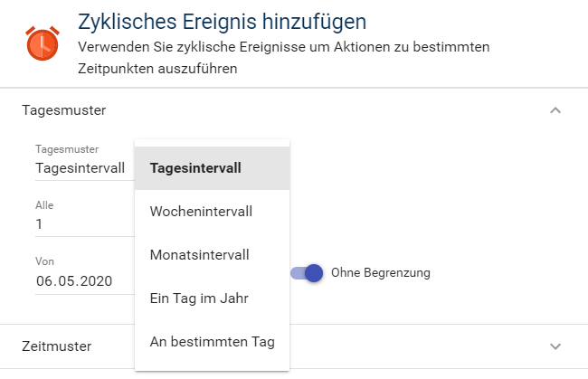Choose An bestimmten Tag entry
The image size is (588, 379).
(212, 342)
